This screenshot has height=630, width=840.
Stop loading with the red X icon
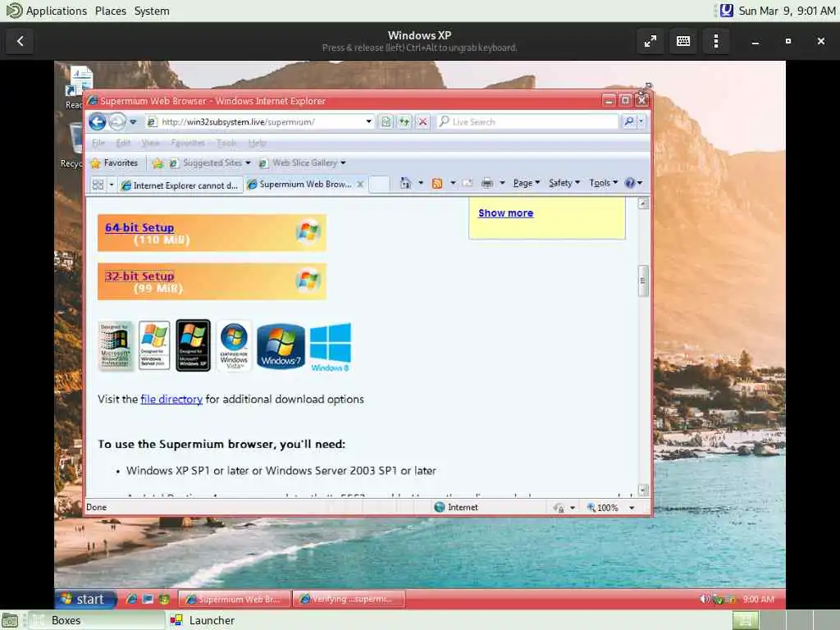[x=422, y=122]
